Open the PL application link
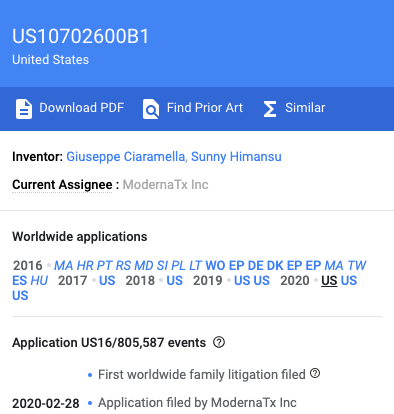This screenshot has width=394, height=414. [x=178, y=266]
